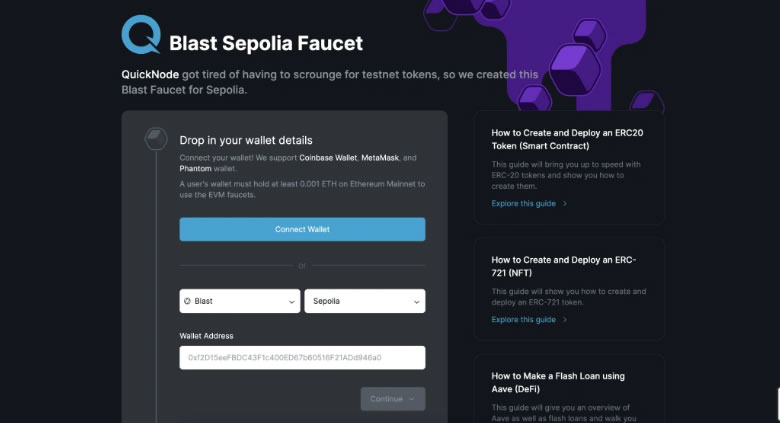Click the QuickNode Q logo icon

tap(140, 36)
